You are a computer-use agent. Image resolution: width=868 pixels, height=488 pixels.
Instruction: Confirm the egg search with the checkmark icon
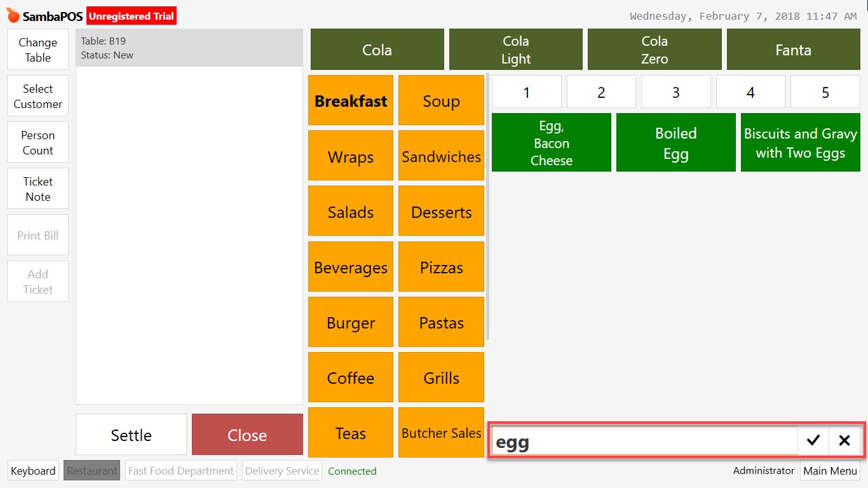(813, 440)
